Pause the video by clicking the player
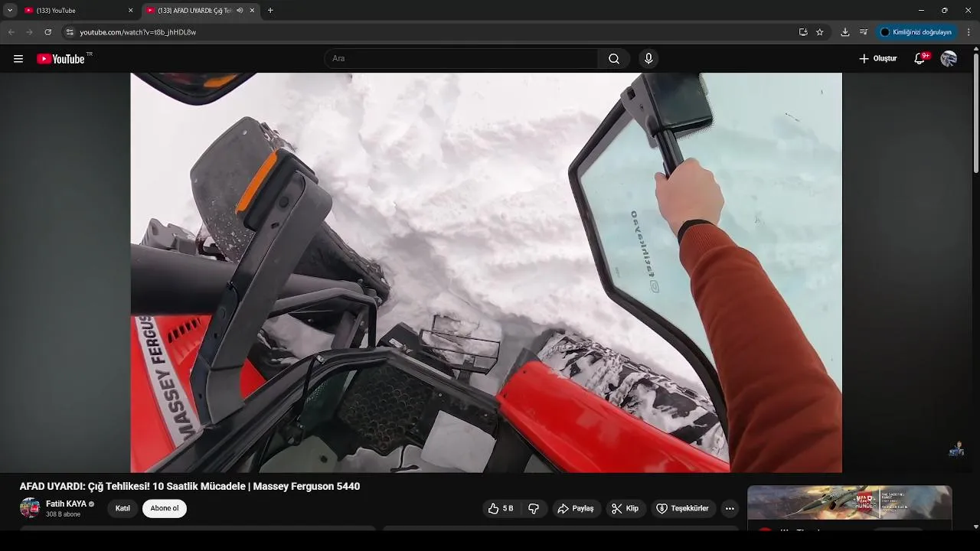This screenshot has height=551, width=980. tap(486, 272)
